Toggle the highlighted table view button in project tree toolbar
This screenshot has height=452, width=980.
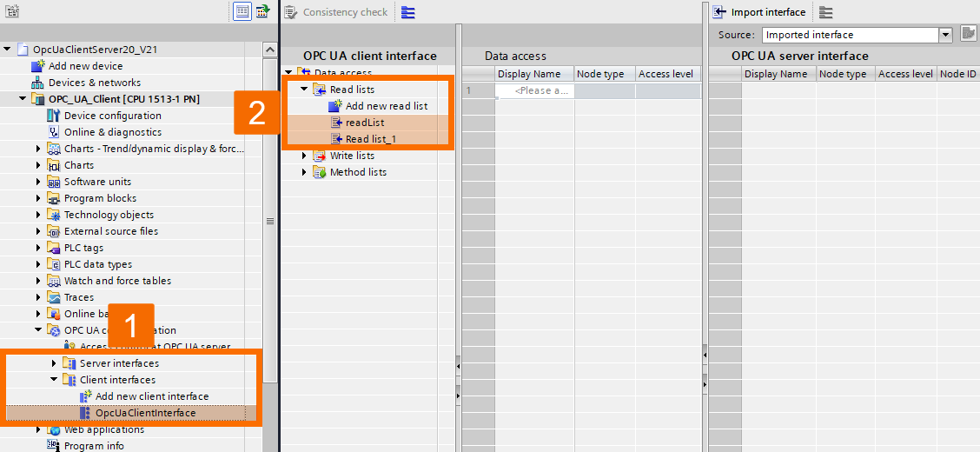(242, 11)
